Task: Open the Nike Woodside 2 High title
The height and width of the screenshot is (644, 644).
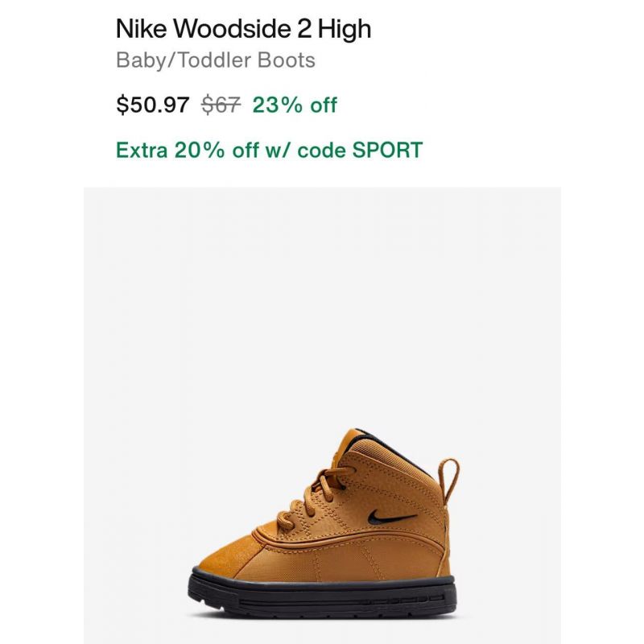Action: coord(244,29)
